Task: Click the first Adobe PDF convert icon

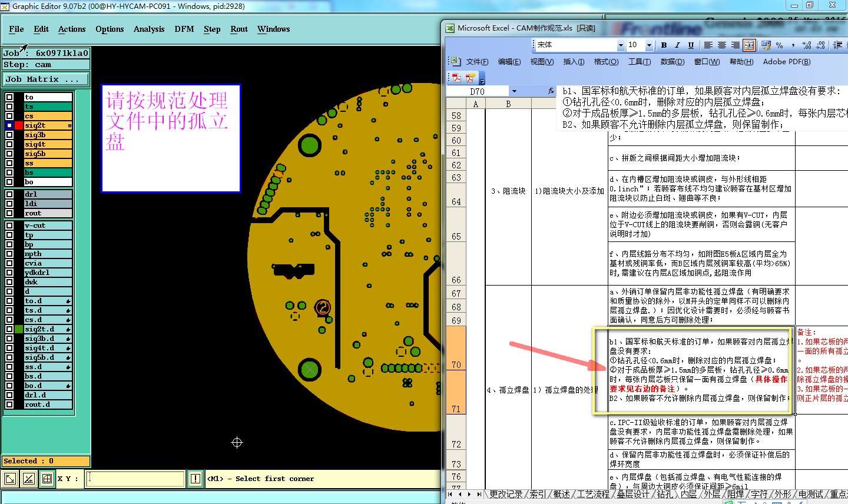Action: tap(456, 78)
